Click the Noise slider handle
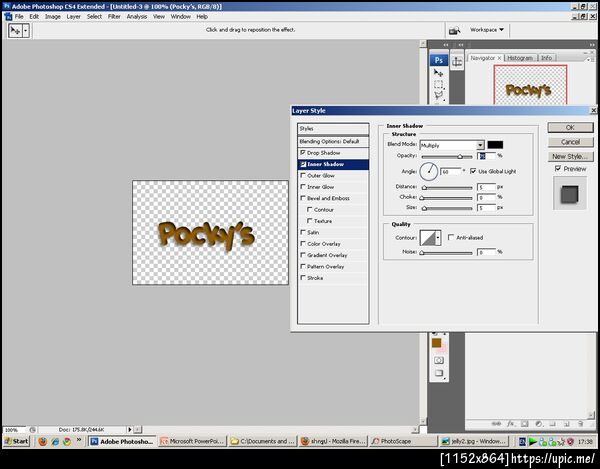The width and height of the screenshot is (600, 469). point(422,252)
